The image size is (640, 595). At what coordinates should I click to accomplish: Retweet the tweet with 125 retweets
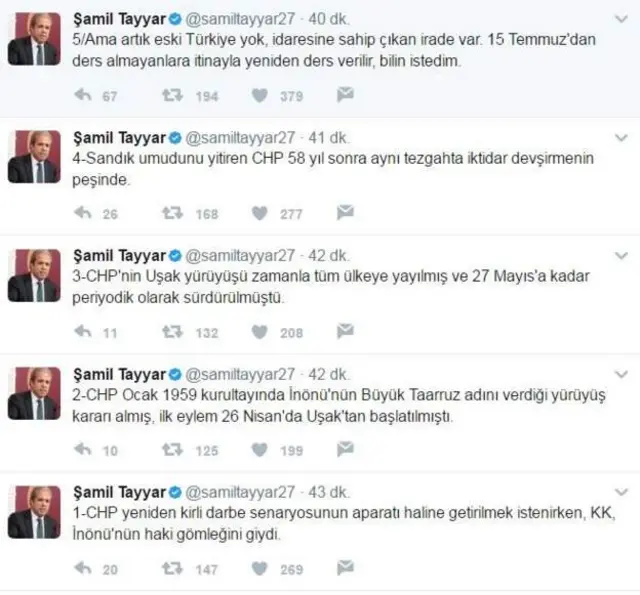173,449
